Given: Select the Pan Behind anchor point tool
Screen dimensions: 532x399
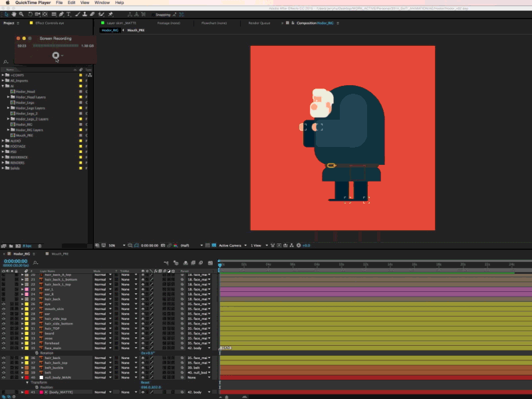Looking at the screenshot, I should pos(45,14).
